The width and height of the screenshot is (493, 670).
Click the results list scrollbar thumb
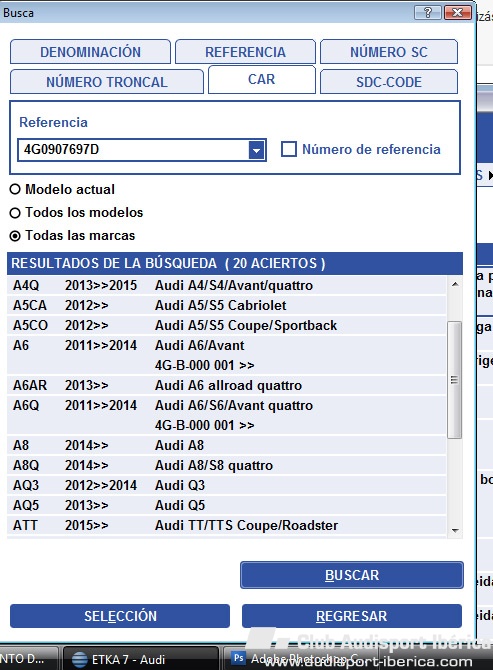(x=454, y=379)
